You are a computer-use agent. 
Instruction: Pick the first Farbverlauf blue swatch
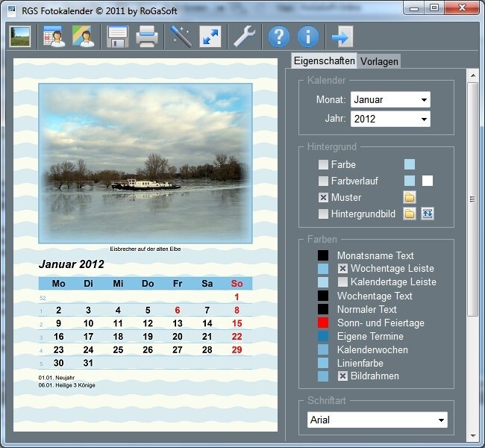[x=410, y=181]
